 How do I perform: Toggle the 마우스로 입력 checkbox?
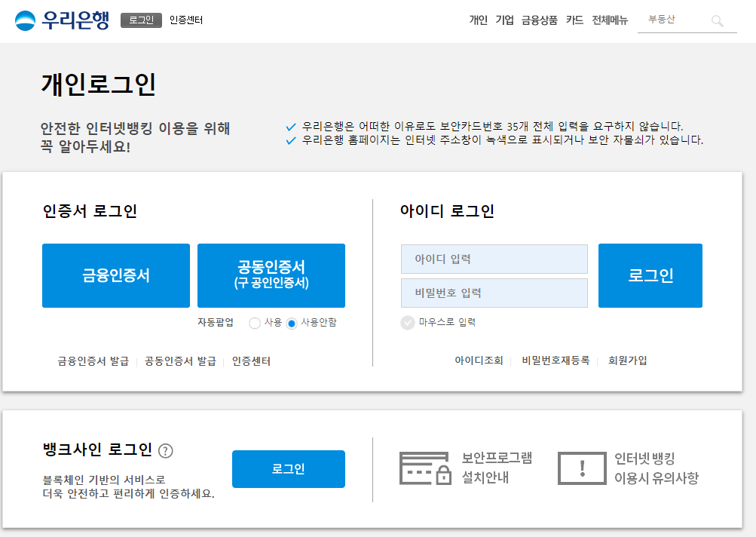(x=408, y=322)
